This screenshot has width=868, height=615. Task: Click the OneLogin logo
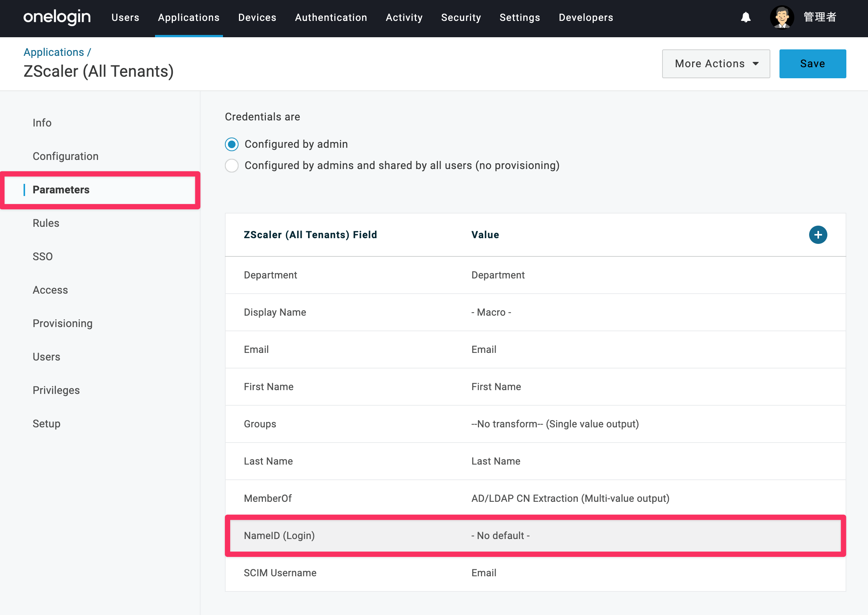tap(57, 17)
